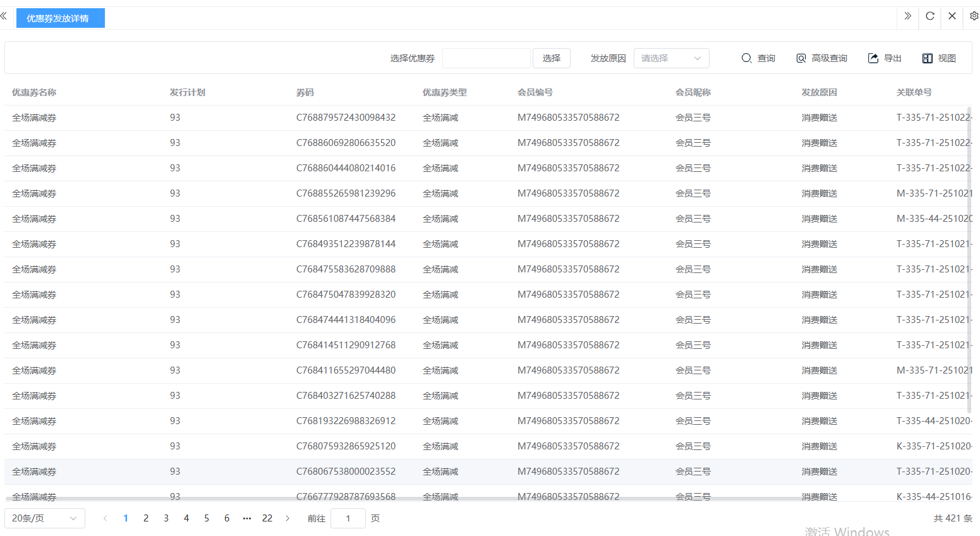This screenshot has width=980, height=536.
Task: Go to page 2 in pagination
Action: click(146, 518)
